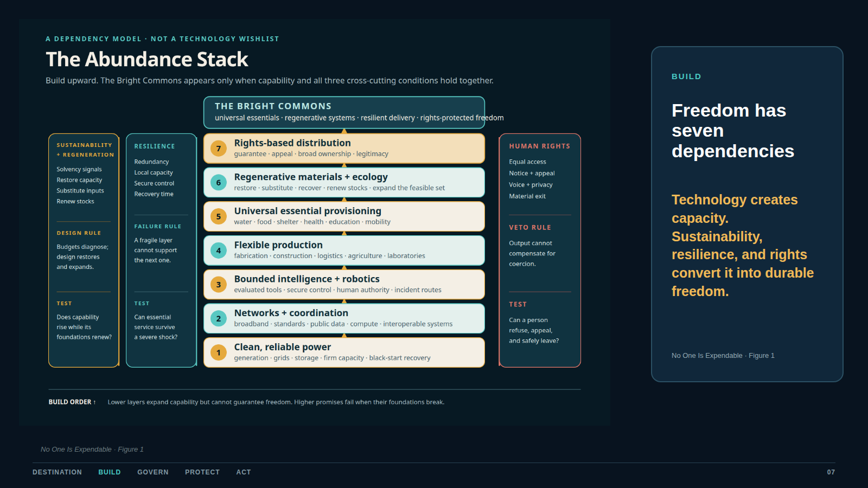Select the Regenerative materials + ecology title
Screen dimensions: 868x488
point(311,177)
